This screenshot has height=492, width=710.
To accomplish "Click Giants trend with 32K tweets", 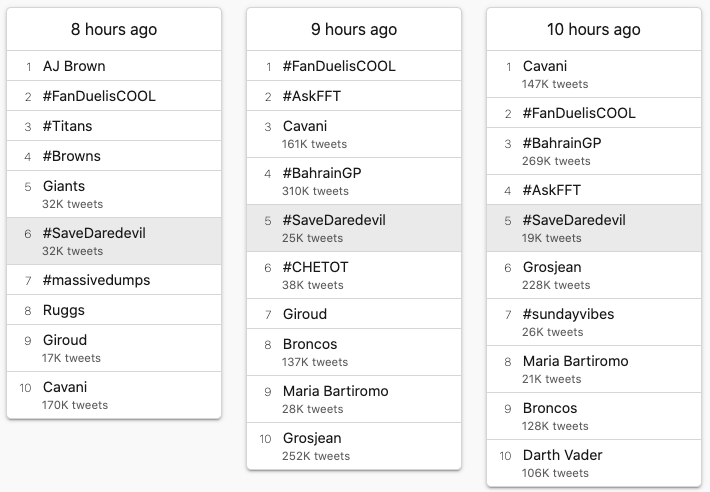I will pos(114,194).
